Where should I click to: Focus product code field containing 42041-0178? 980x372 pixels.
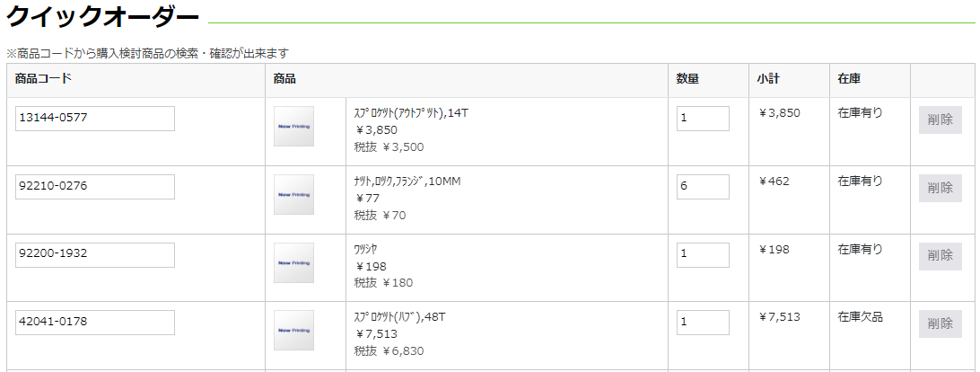[95, 323]
